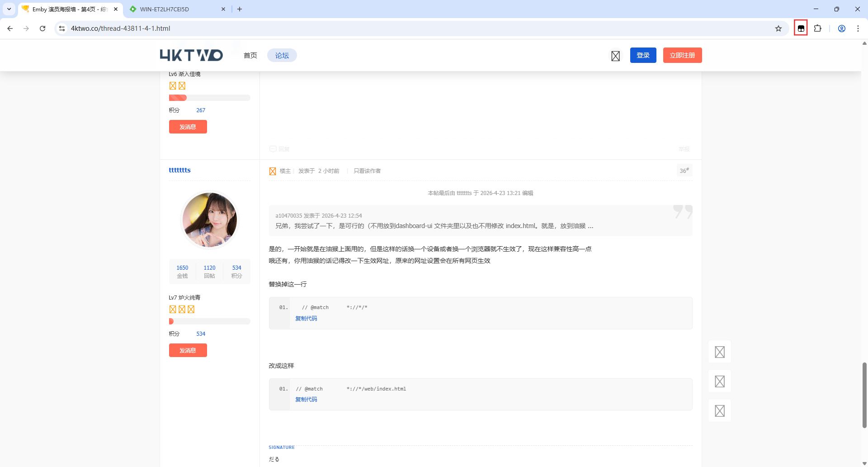Screen dimensions: 868x467
Task: Expand the tab search dropdown arrow
Action: click(9, 9)
